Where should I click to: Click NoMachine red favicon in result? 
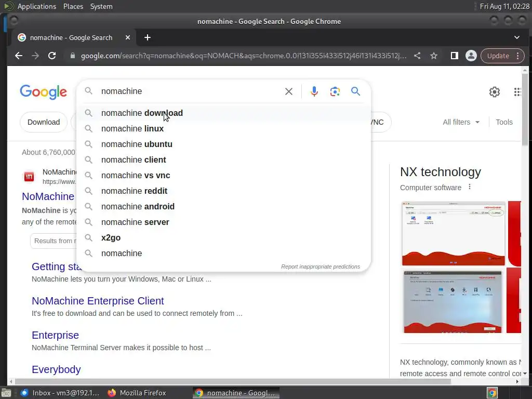(x=29, y=177)
